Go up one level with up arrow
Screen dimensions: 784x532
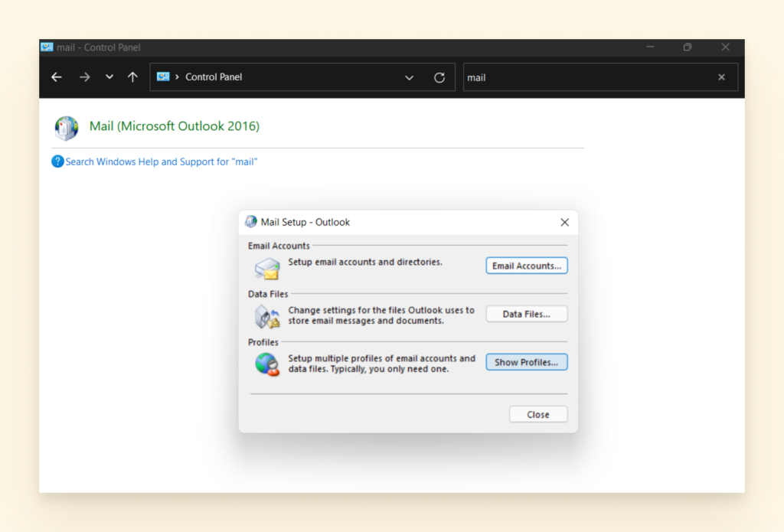[x=132, y=77]
